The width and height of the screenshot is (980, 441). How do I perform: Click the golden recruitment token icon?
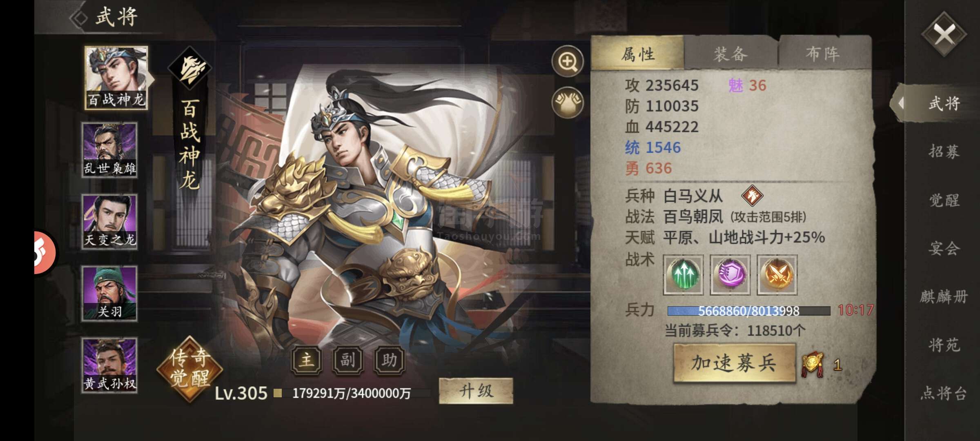click(813, 364)
